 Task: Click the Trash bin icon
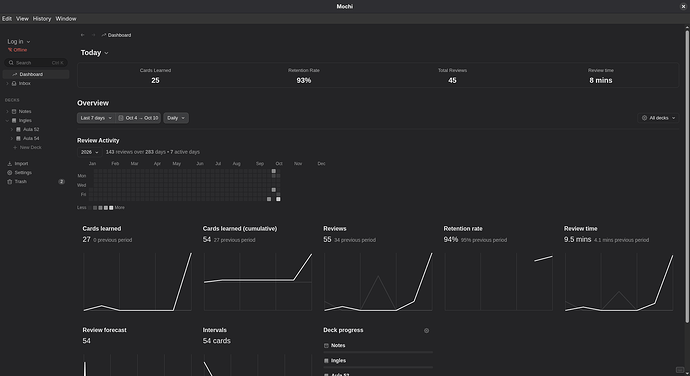(10, 181)
